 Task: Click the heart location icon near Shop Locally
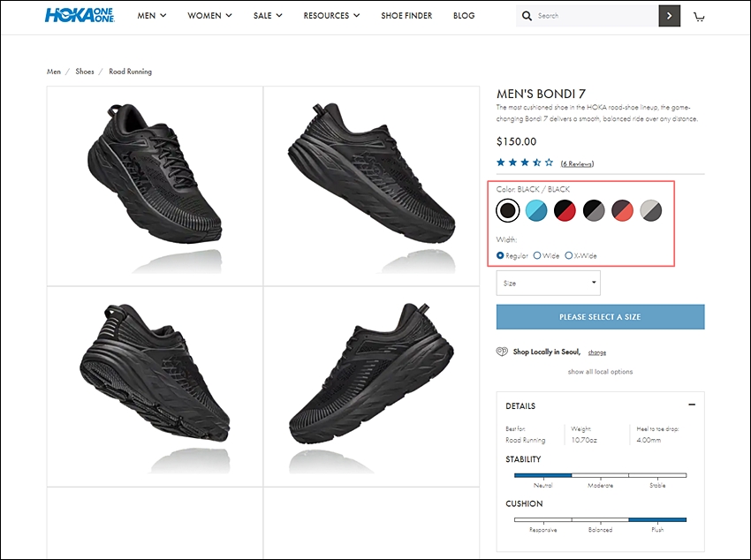point(502,352)
